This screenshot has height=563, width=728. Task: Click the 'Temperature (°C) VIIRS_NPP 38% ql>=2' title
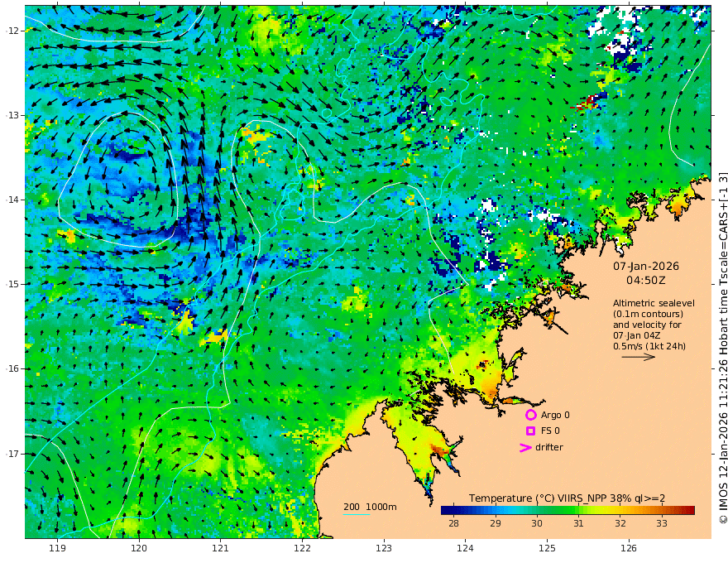567,498
